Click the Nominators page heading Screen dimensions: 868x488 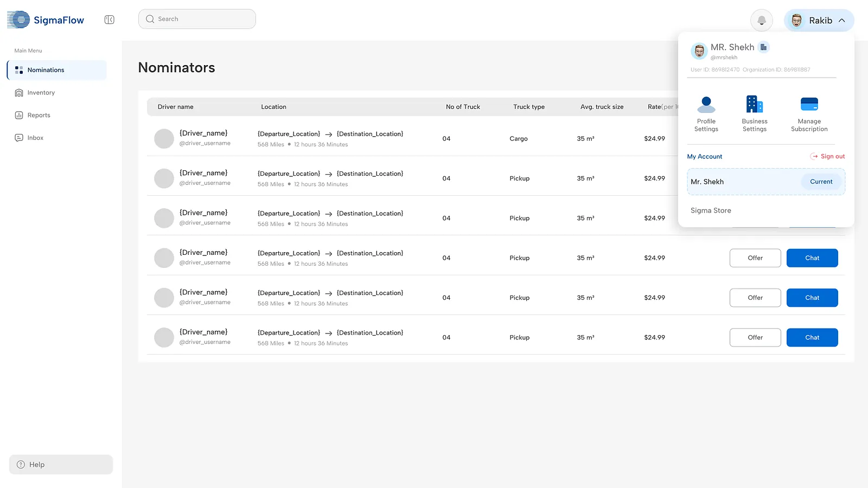(176, 67)
